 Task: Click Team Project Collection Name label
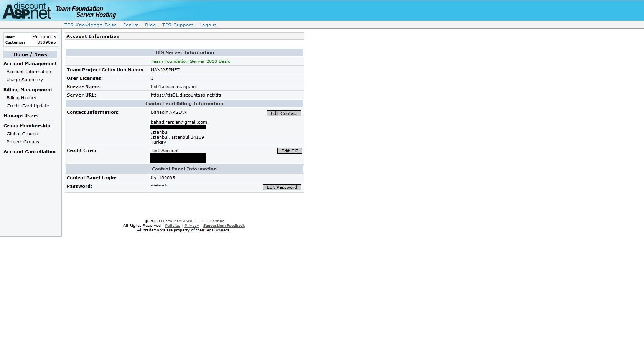click(105, 70)
